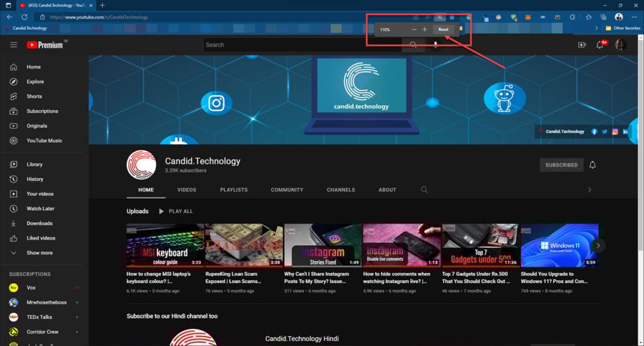Open the Other favorites folder
The width and height of the screenshot is (644, 346).
click(623, 28)
